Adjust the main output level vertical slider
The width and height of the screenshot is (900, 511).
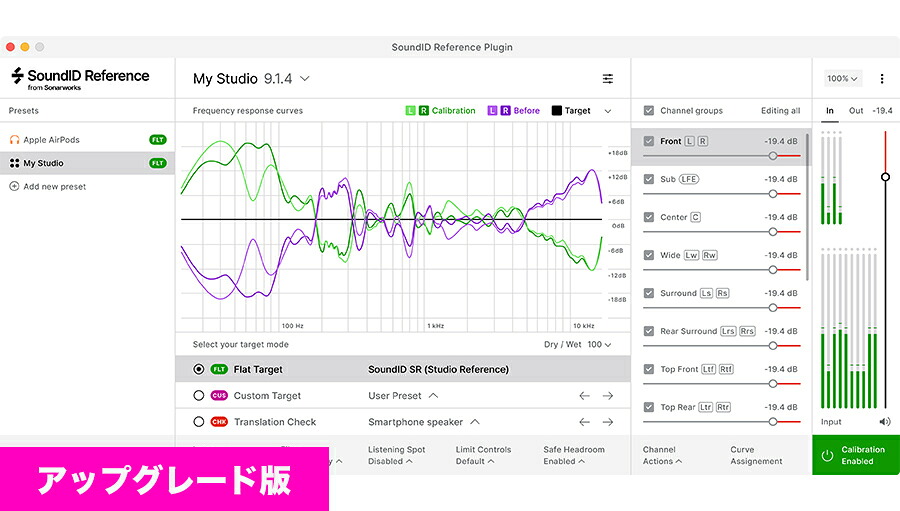885,177
